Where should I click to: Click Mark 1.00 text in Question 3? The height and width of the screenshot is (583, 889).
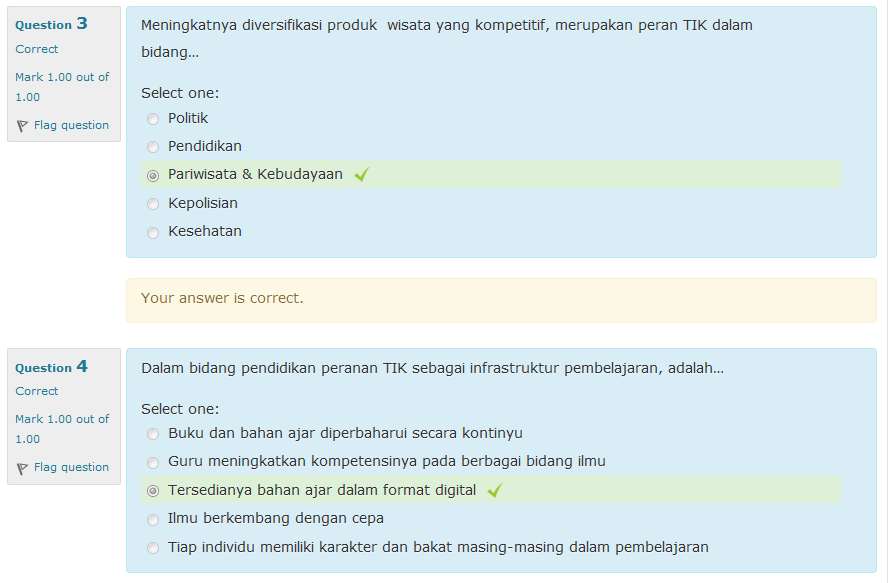(x=62, y=87)
